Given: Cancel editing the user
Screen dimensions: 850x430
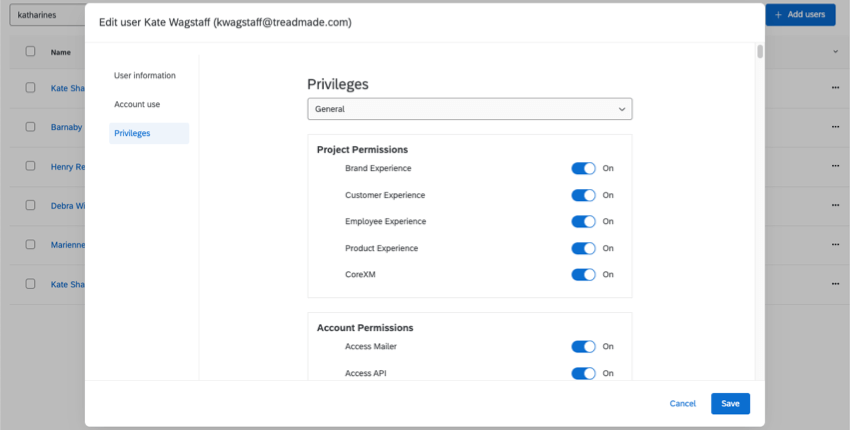Looking at the screenshot, I should pyautogui.click(x=682, y=403).
